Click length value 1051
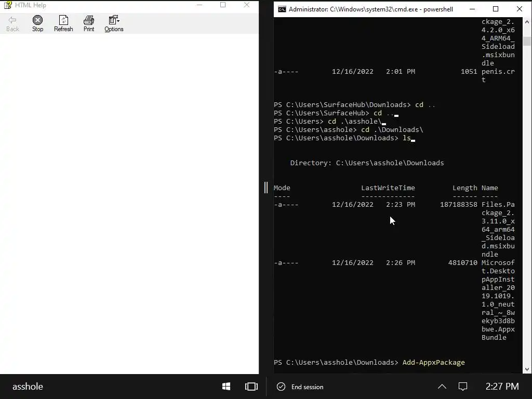 point(469,72)
